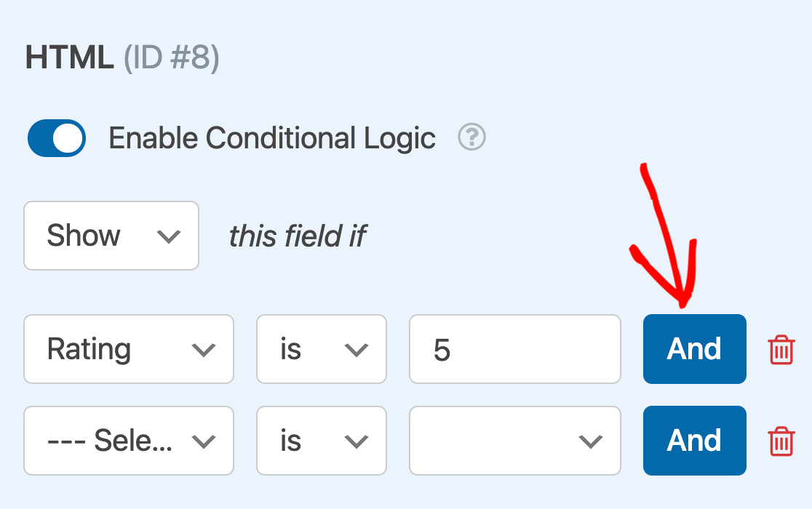Open the empty value dropdown in second row
The image size is (812, 509).
coord(514,441)
